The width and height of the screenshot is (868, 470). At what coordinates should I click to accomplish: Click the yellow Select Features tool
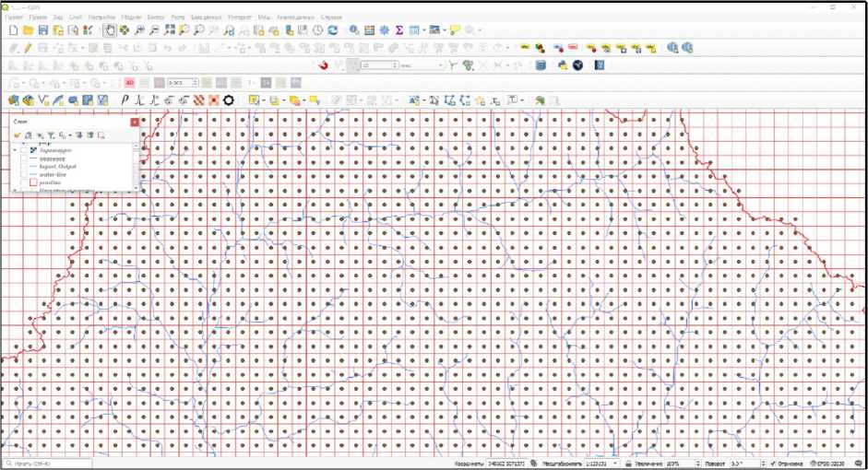click(x=254, y=100)
